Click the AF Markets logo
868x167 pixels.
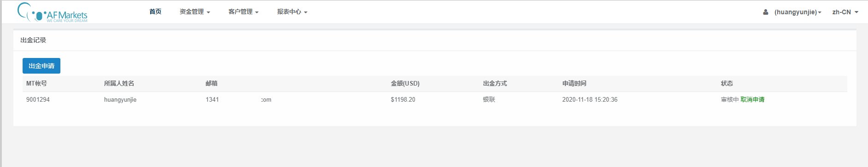tap(52, 12)
